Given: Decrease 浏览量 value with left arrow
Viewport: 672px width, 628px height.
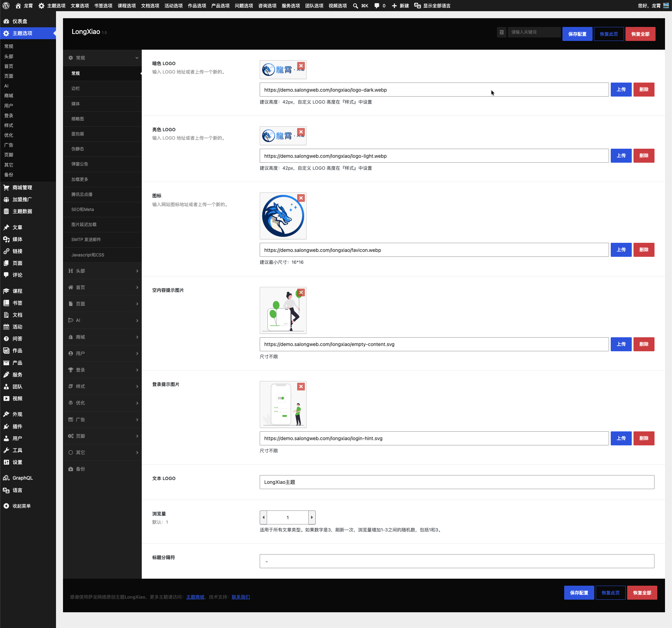Looking at the screenshot, I should (x=264, y=517).
